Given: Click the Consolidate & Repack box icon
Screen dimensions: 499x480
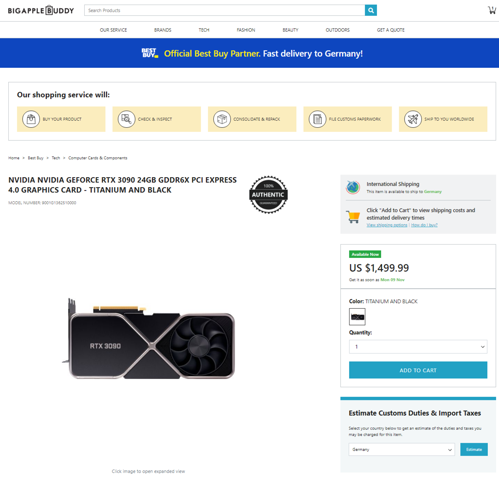Looking at the screenshot, I should [x=222, y=119].
